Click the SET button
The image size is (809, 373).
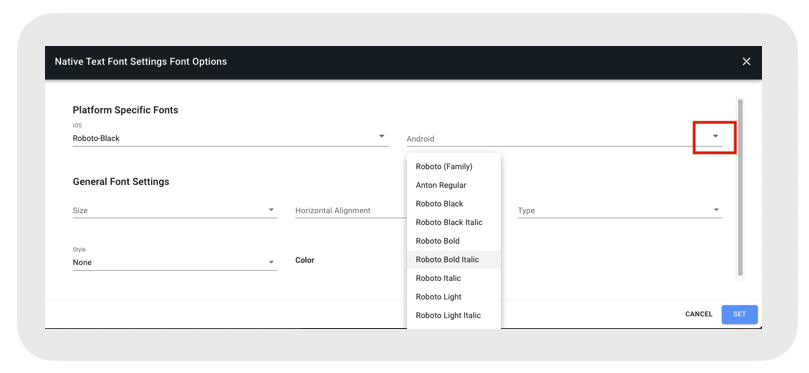click(739, 314)
